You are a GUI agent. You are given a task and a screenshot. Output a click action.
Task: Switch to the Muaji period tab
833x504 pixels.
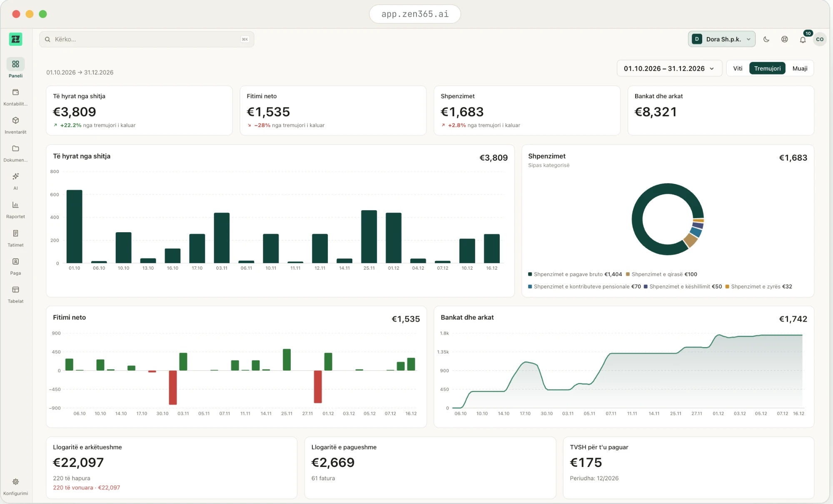click(800, 68)
